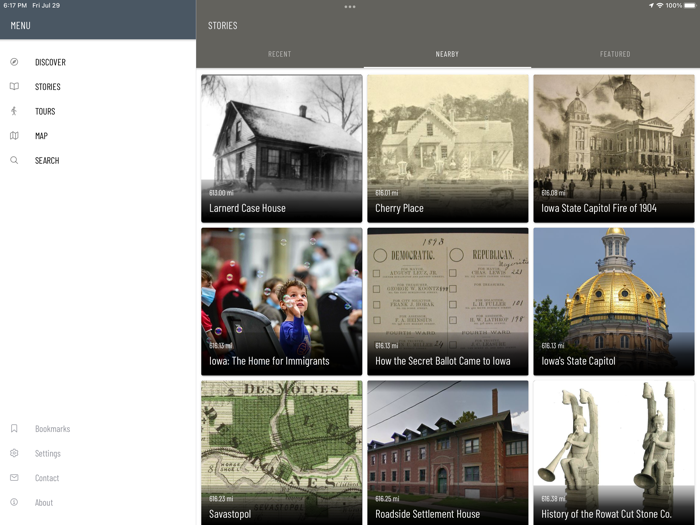Open Iowa's State Capitol story card
The height and width of the screenshot is (525, 700).
614,301
